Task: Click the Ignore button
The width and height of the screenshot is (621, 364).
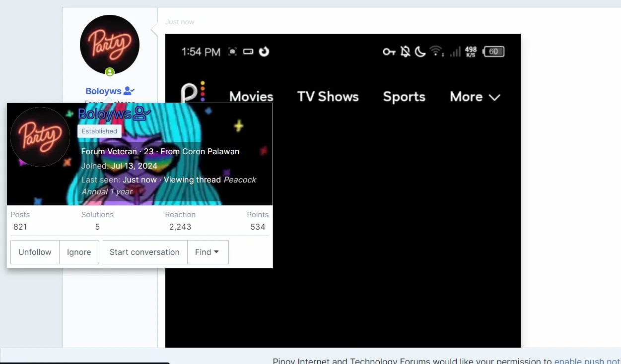Action: (79, 252)
